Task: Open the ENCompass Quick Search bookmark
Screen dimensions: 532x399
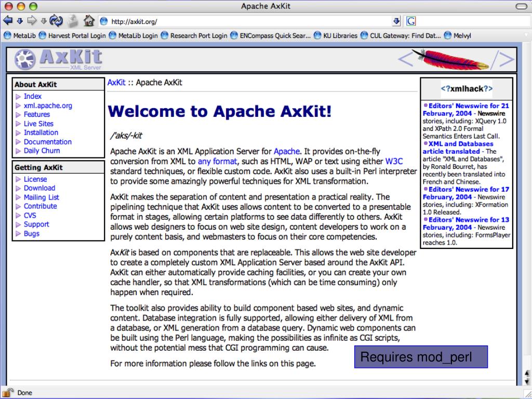Action: click(x=270, y=35)
